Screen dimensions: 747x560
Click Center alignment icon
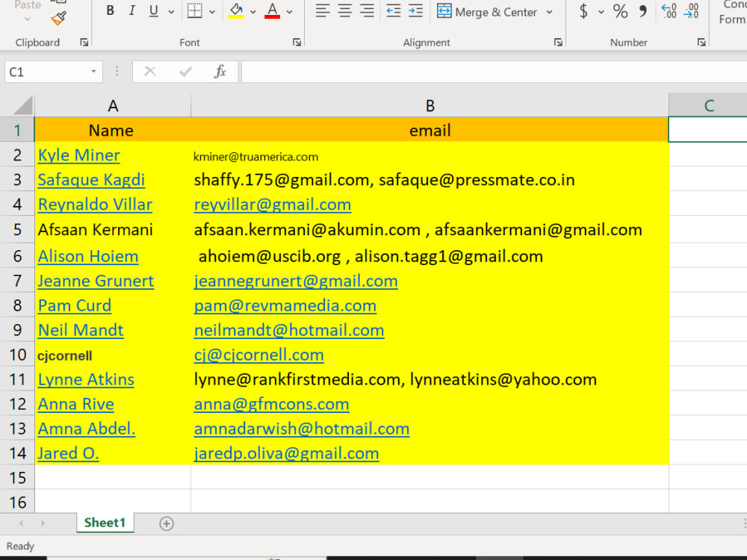pyautogui.click(x=345, y=10)
